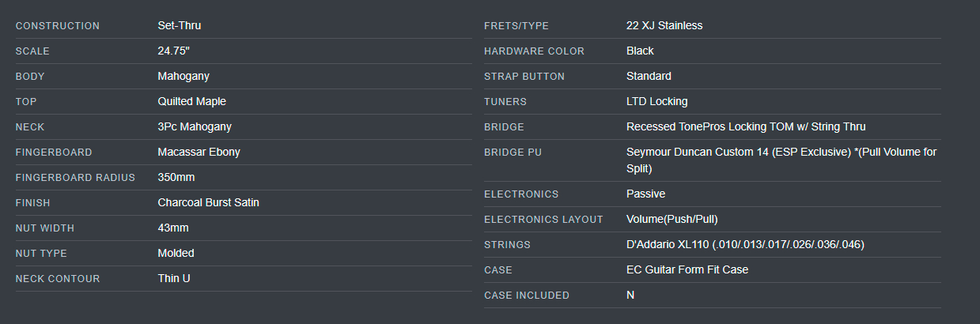The image size is (980, 324).
Task: Select the 24.75" scale value
Action: (174, 51)
